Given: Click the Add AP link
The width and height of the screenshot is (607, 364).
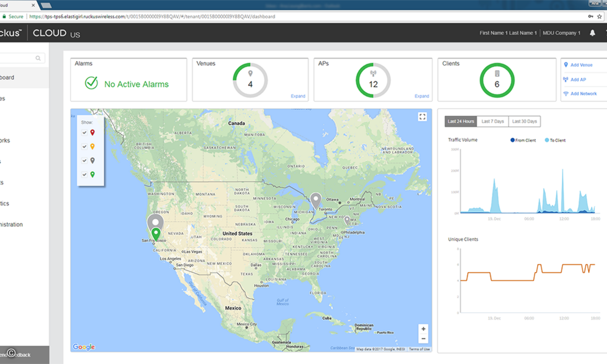Looking at the screenshot, I should 578,79.
